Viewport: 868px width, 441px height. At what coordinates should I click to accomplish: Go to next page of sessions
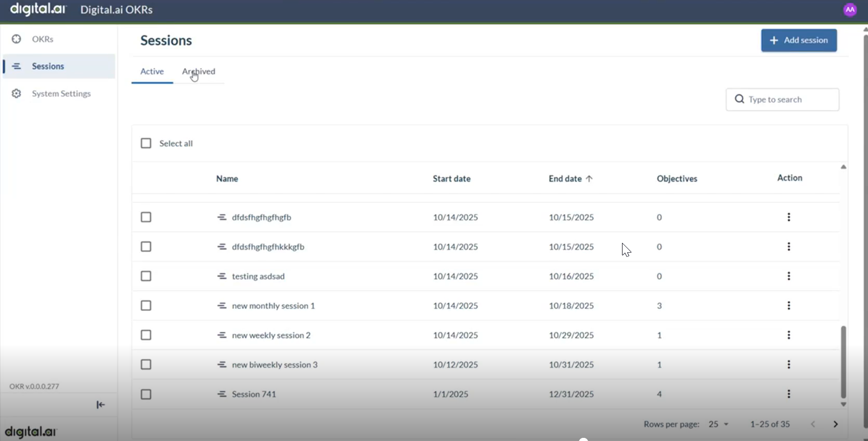pos(836,424)
